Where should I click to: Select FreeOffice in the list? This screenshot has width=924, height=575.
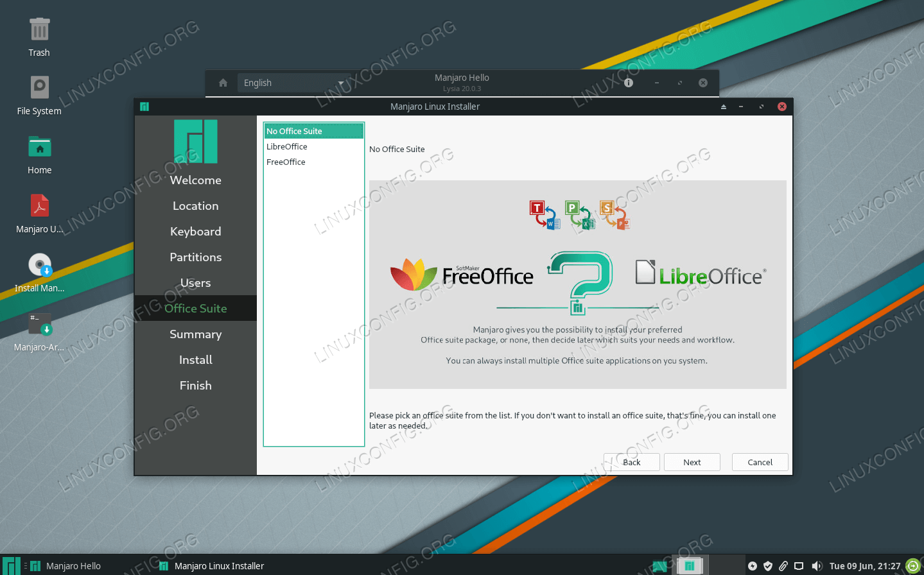click(314, 162)
